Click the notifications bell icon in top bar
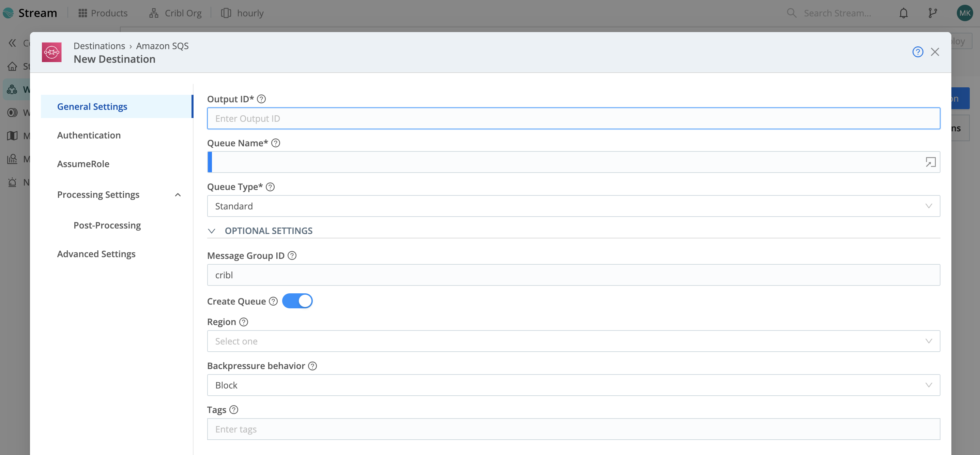This screenshot has height=455, width=980. click(x=904, y=13)
